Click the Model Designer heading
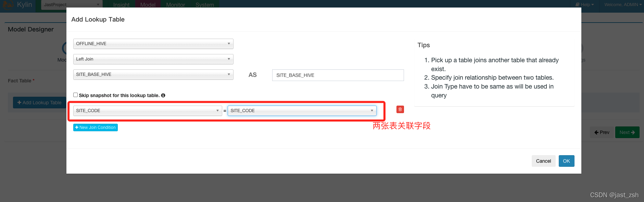 point(31,29)
